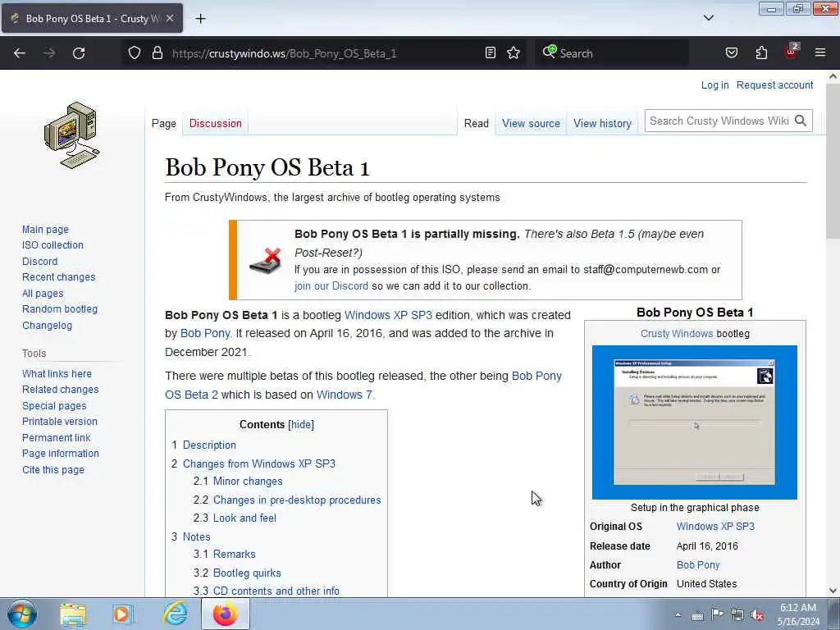Open a new browser tab
This screenshot has width=840, height=630.
(200, 19)
